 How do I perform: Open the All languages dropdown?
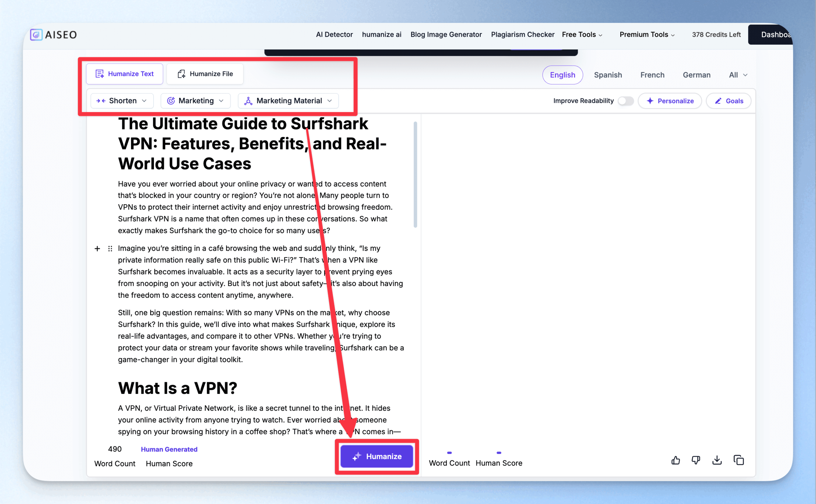click(738, 75)
